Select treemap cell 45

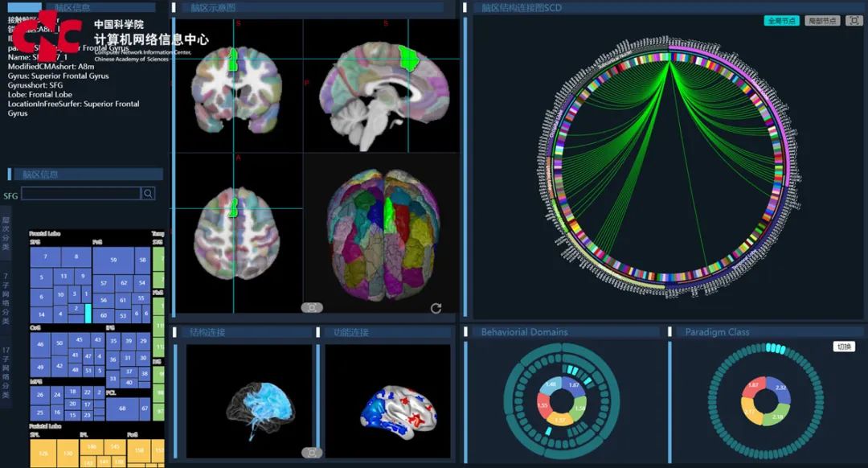[79, 341]
